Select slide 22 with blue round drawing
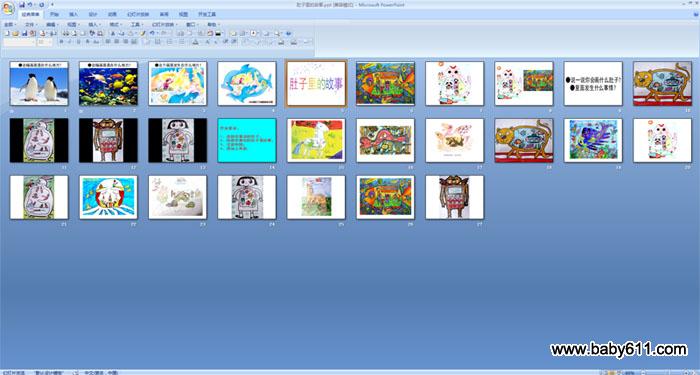The width and height of the screenshot is (700, 375). pyautogui.click(x=108, y=197)
